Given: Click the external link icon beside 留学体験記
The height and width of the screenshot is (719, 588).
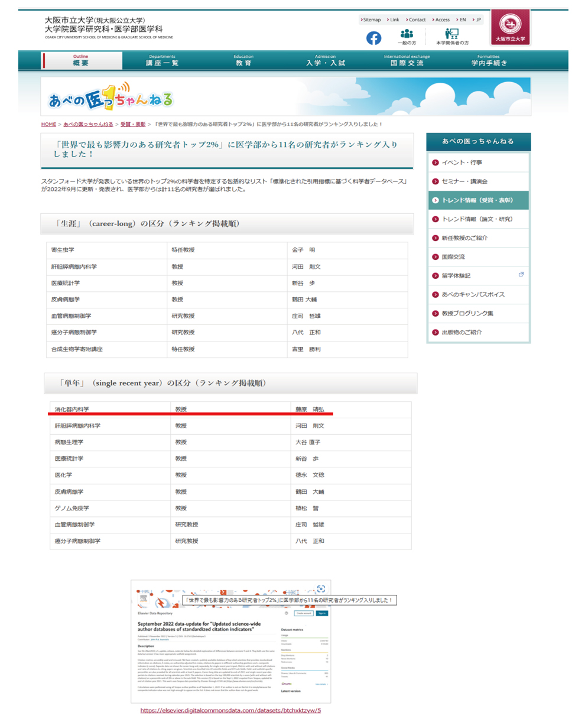Looking at the screenshot, I should pyautogui.click(x=521, y=275).
